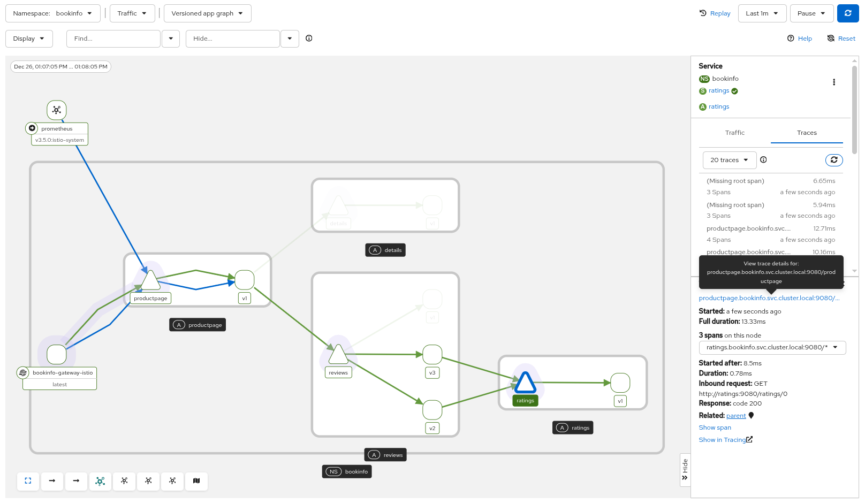Expand the Versioned app graph dropdown
Viewport: 865px width, 504px height.
coord(207,13)
